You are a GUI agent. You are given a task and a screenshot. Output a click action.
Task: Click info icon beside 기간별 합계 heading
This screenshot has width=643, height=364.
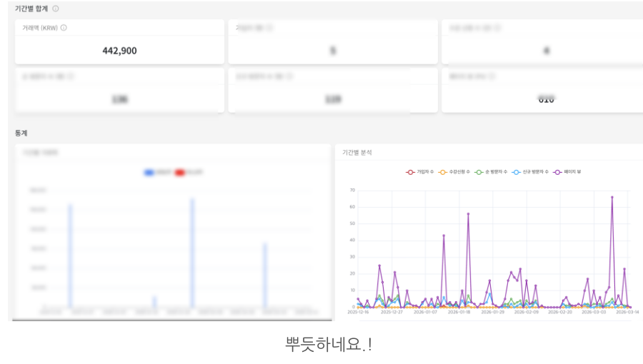[55, 9]
